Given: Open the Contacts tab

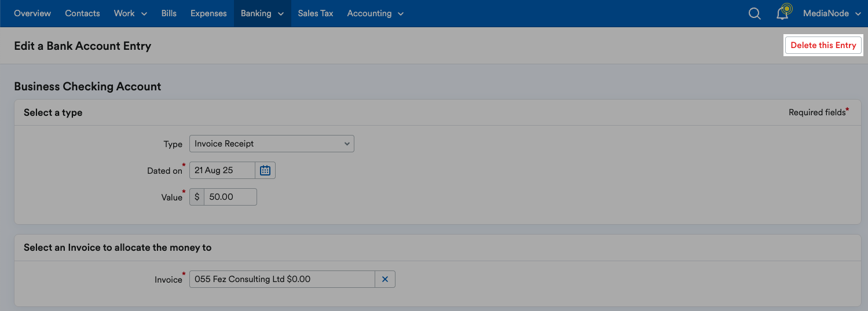Looking at the screenshot, I should coord(82,13).
